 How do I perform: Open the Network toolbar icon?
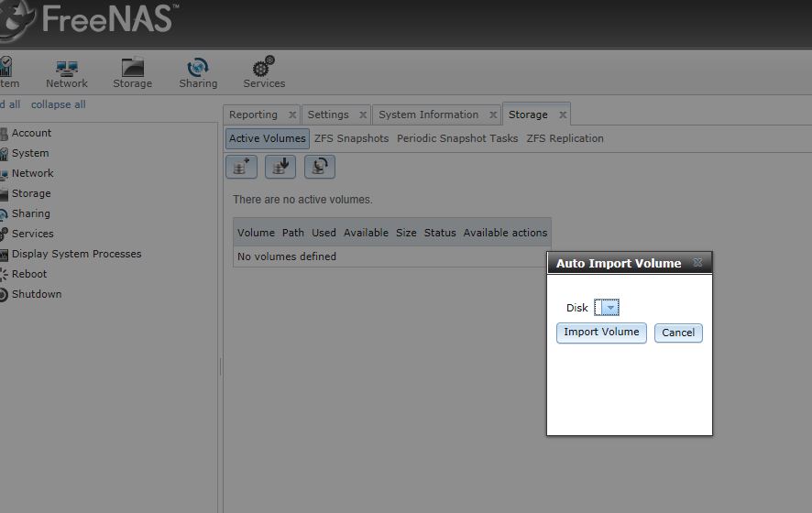click(x=66, y=74)
